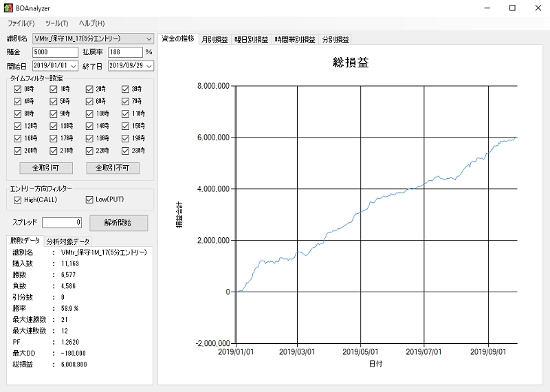This screenshot has height=392, width=550.
Task: Disable the 20時 time filter
Action: click(18, 151)
